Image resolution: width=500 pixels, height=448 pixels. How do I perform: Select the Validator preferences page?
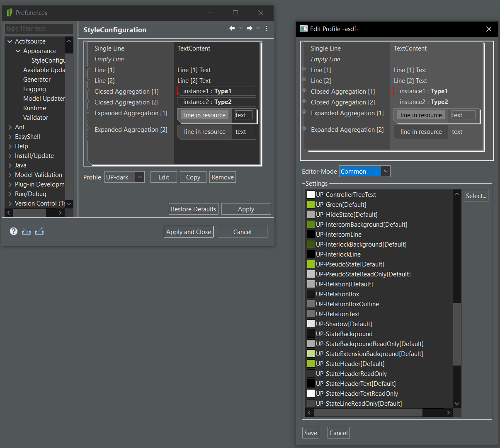tap(36, 118)
